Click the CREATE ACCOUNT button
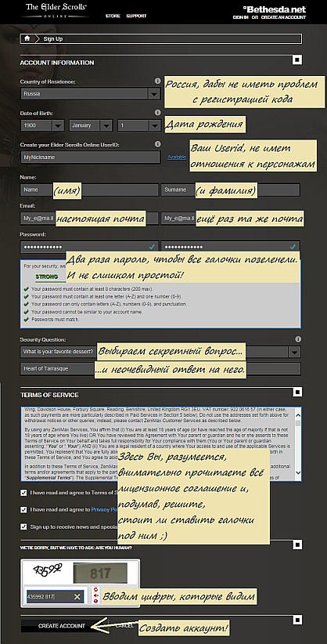 click(62, 626)
